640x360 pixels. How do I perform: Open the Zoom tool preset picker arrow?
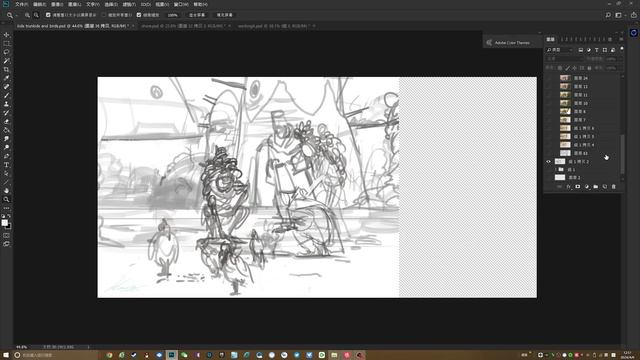[16, 15]
